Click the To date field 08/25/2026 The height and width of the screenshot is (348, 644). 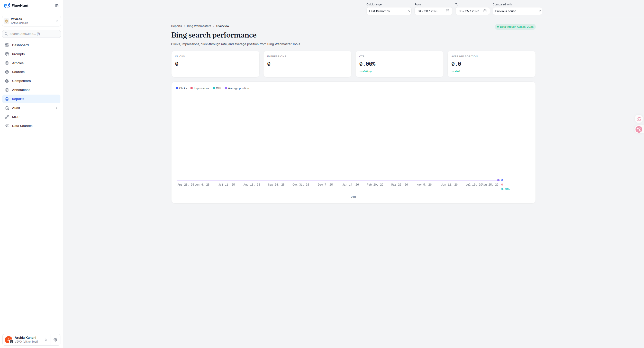tap(473, 11)
